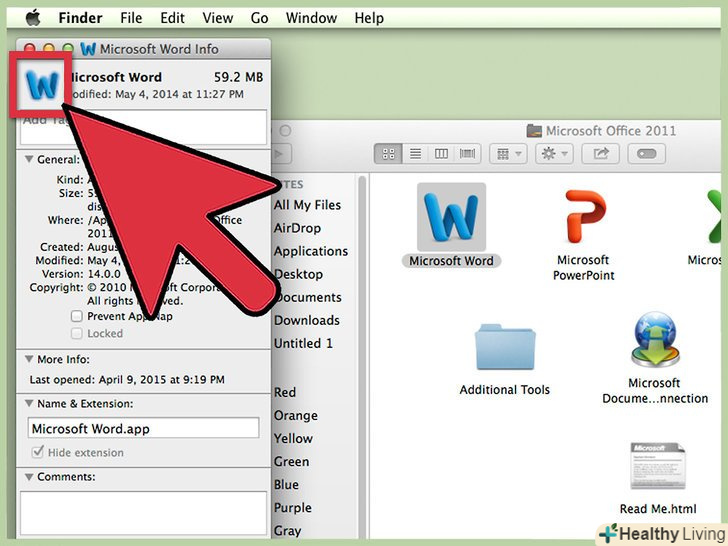
Task: Collapse the Name & Extension section
Action: coord(29,403)
